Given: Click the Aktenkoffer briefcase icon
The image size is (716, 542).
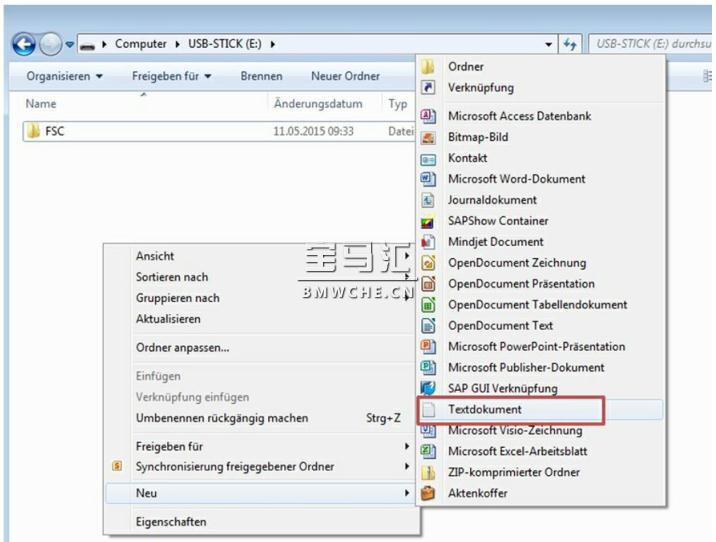Looking at the screenshot, I should click(428, 493).
